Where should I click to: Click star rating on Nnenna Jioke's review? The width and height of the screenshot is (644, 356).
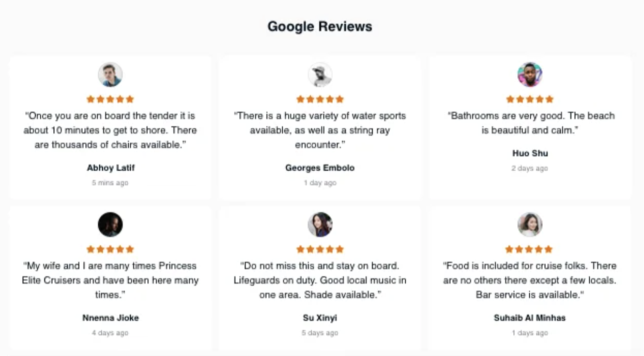pyautogui.click(x=110, y=249)
